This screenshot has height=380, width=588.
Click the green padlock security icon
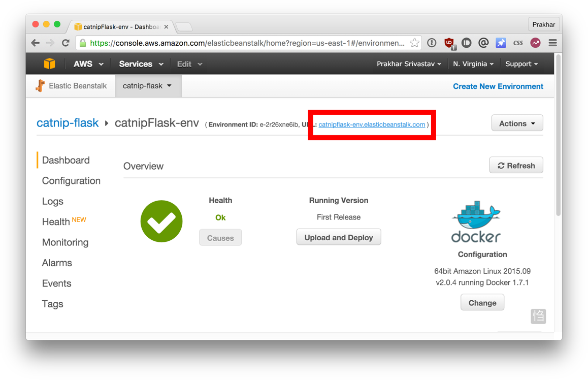tap(83, 43)
